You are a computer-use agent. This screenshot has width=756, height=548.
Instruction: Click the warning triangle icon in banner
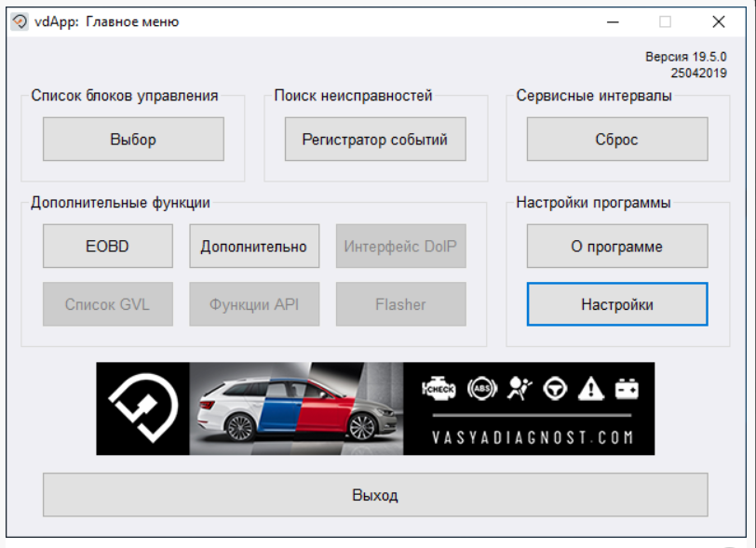(591, 389)
